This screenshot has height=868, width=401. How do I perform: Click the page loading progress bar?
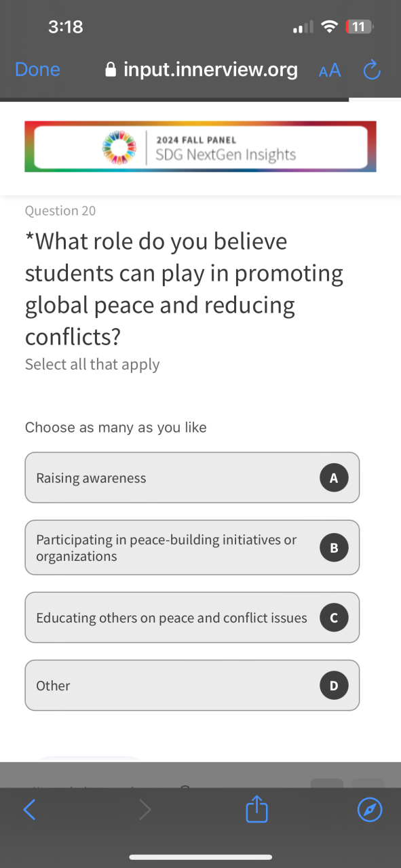tap(174, 100)
